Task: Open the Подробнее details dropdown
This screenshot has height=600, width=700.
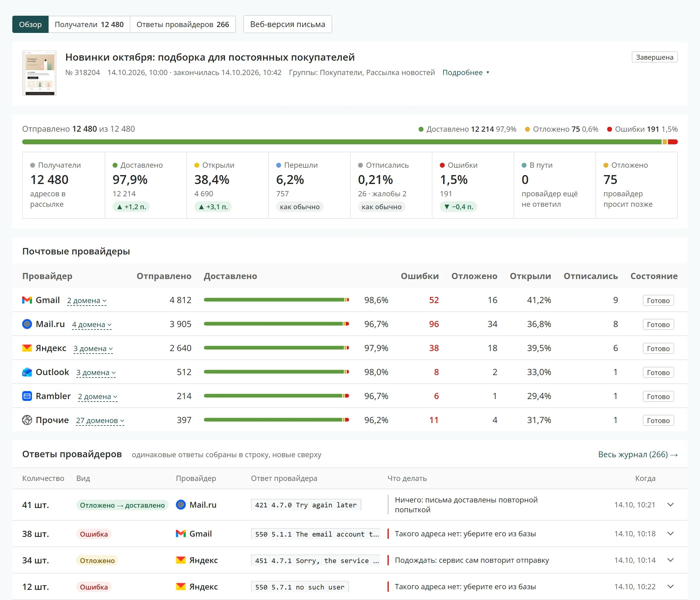Action: [466, 72]
